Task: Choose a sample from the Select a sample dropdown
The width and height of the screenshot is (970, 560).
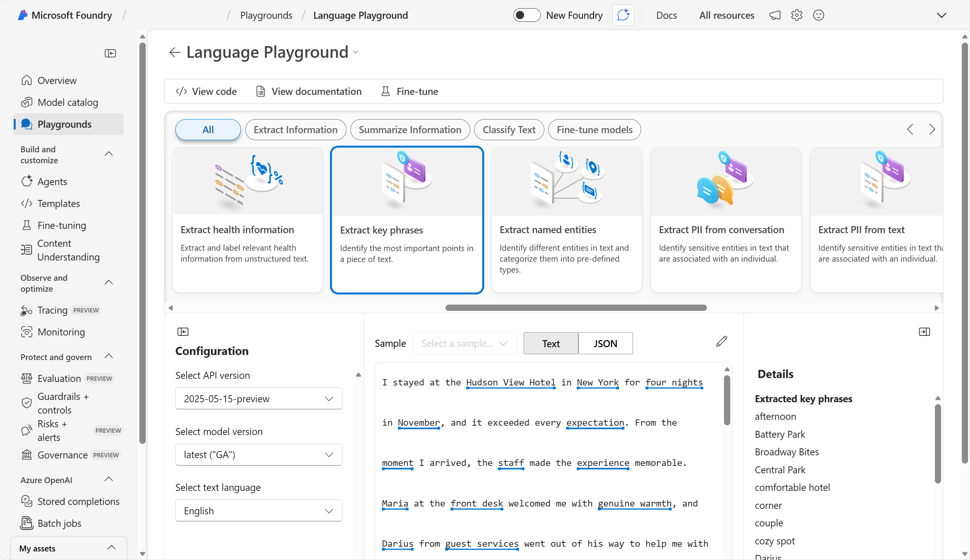Action: pos(464,343)
